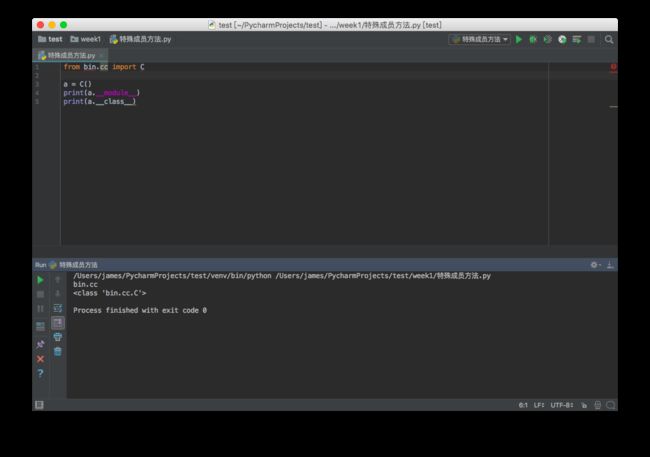The width and height of the screenshot is (650, 457).
Task: Click the Up the Stack Trace arrow
Action: point(58,280)
